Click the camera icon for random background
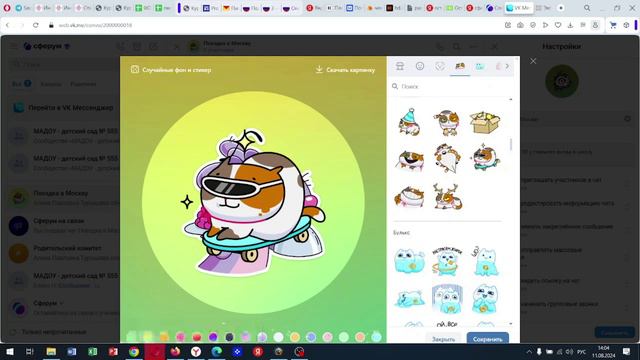Image resolution: width=640 pixels, height=360 pixels. (x=135, y=69)
